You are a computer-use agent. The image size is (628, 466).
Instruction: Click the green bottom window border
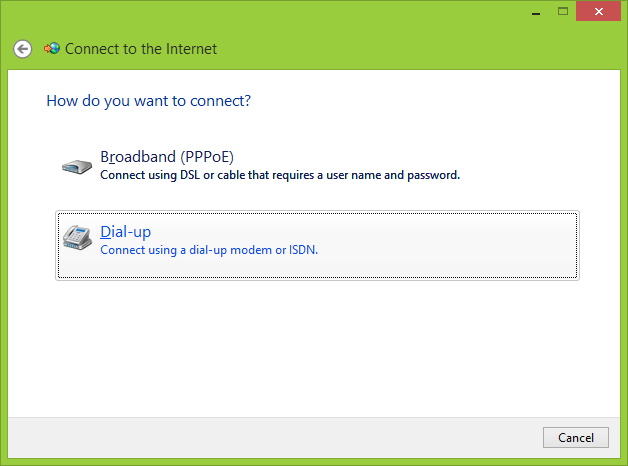314,461
